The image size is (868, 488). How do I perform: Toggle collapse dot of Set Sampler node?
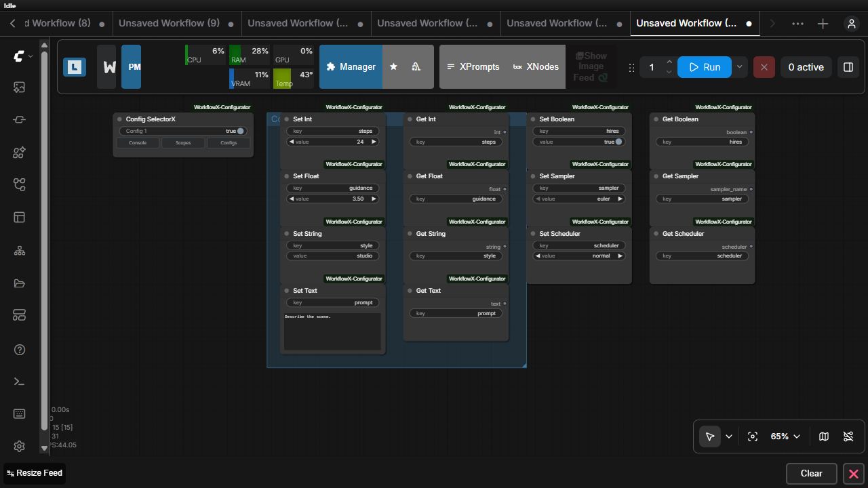[x=533, y=176]
